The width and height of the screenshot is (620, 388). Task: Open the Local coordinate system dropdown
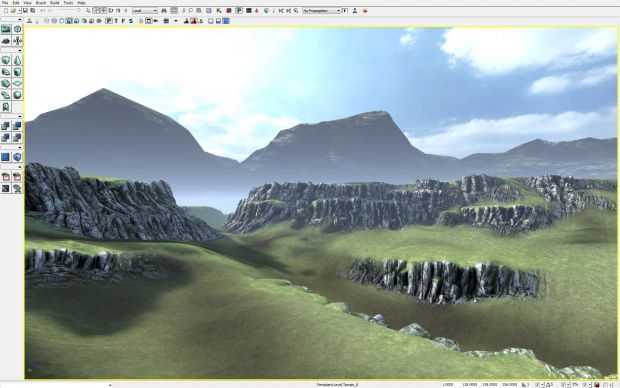click(145, 11)
